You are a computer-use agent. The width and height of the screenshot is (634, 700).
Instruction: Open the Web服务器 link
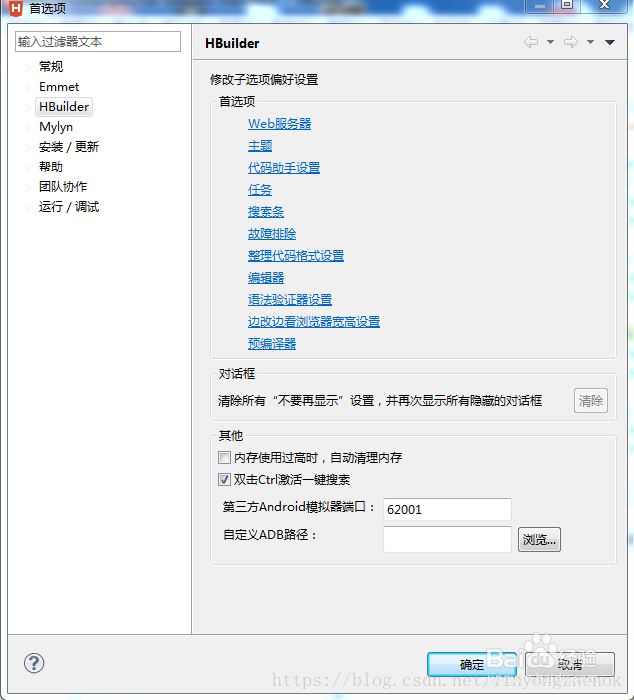pos(279,124)
